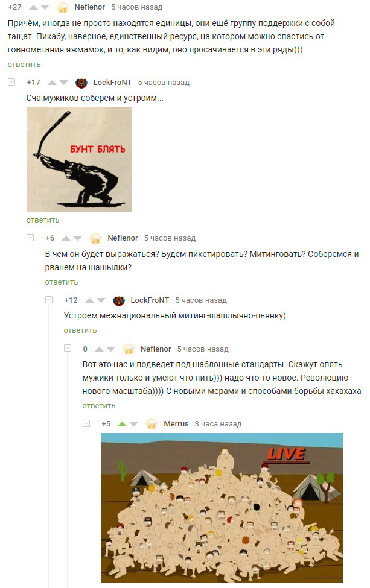Open LockFroNT's bear avatar beside +17
The height and width of the screenshot is (588, 370).
pyautogui.click(x=81, y=83)
